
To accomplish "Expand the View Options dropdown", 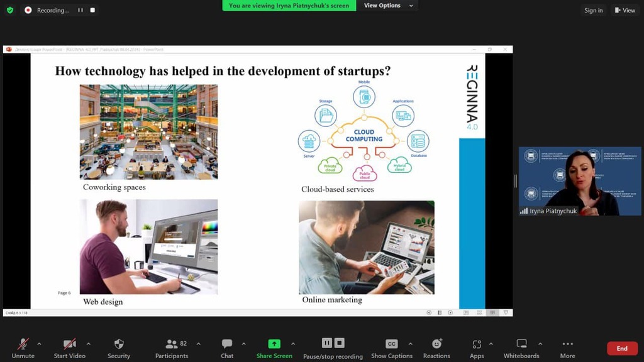I will 389,6.
